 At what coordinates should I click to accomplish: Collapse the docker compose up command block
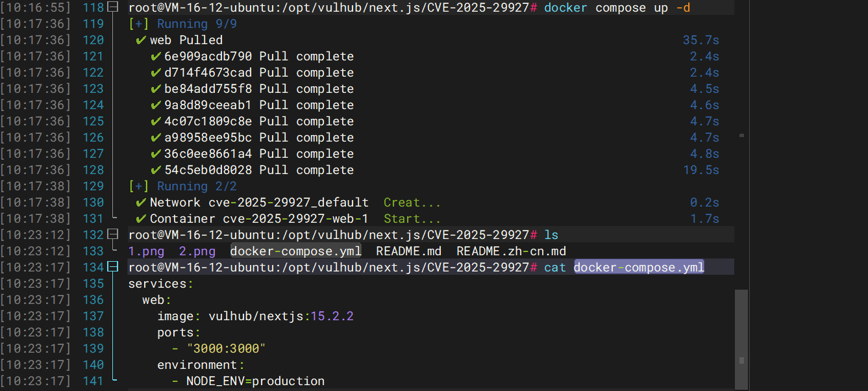point(113,8)
